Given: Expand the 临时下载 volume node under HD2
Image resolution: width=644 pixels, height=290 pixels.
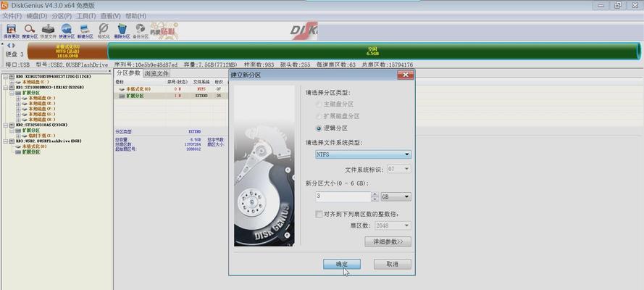Looking at the screenshot, I should coord(18,136).
